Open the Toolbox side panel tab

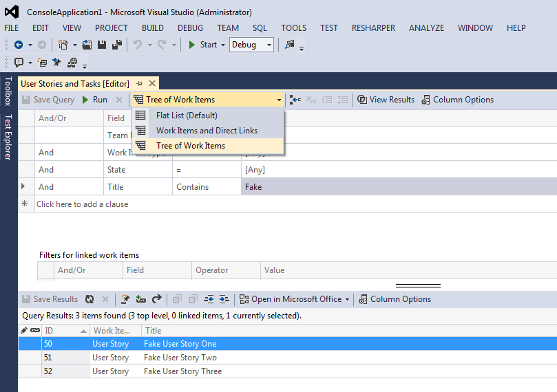coord(8,91)
